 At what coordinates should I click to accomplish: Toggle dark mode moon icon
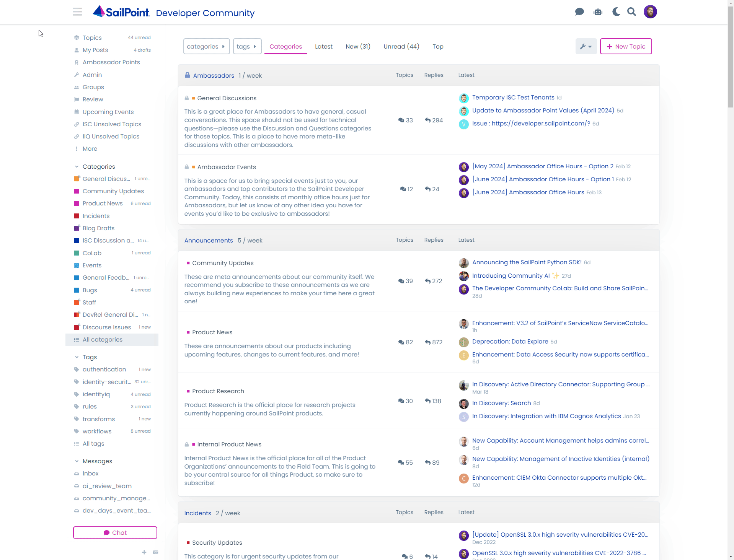tap(616, 12)
